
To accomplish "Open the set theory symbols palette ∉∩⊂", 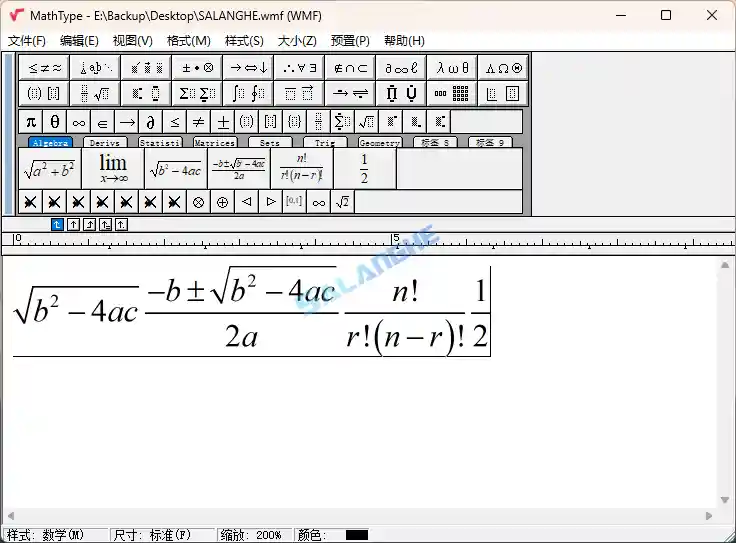I will 350,68.
